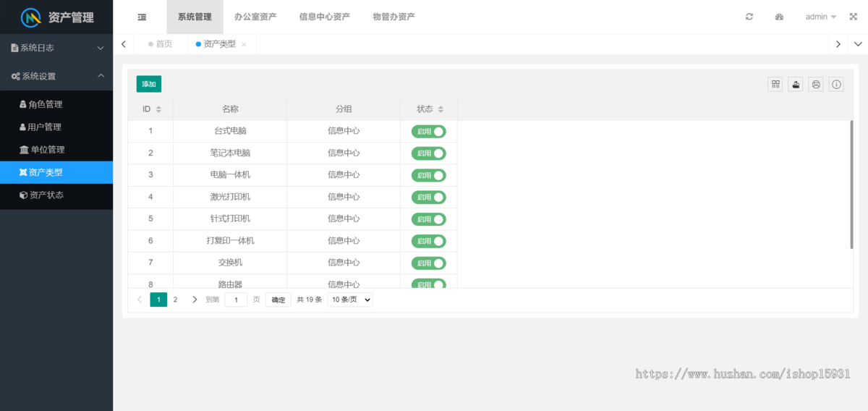Screen dimensions: 868x411
Task: Click the refresh icon in the top bar
Action: [x=749, y=17]
